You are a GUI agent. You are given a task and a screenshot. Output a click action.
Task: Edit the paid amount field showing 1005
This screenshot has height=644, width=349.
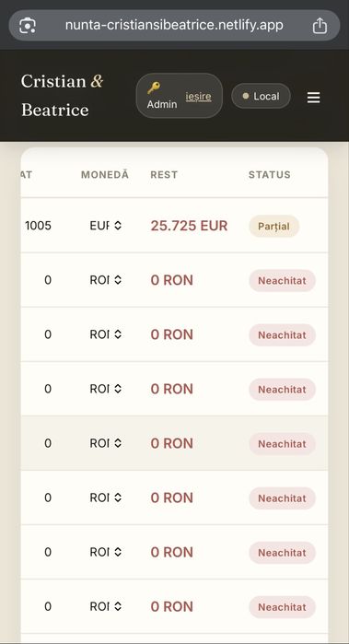(38, 226)
